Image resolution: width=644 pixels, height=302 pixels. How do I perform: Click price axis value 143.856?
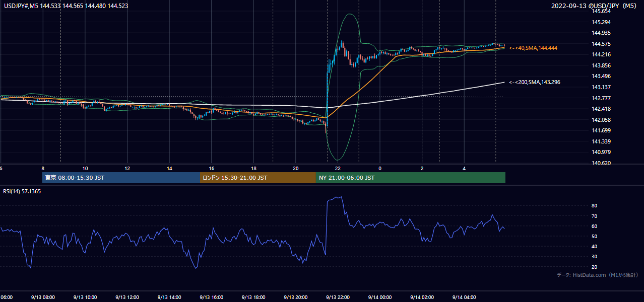click(x=602, y=65)
